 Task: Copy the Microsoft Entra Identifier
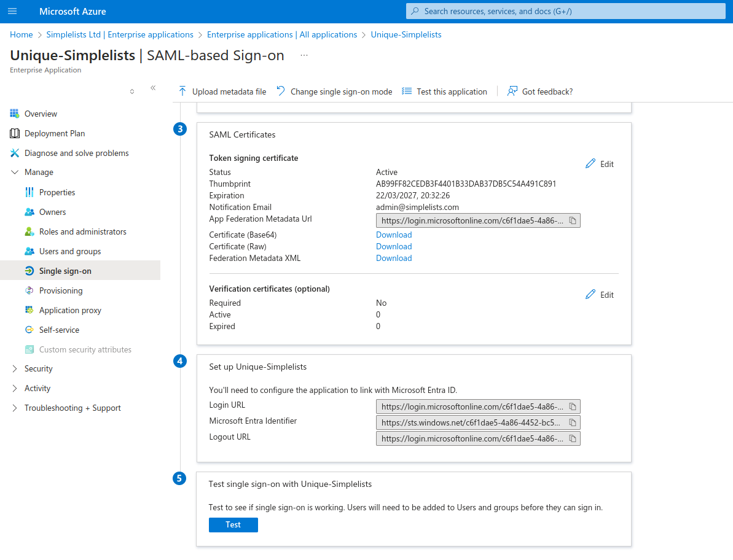(x=573, y=422)
